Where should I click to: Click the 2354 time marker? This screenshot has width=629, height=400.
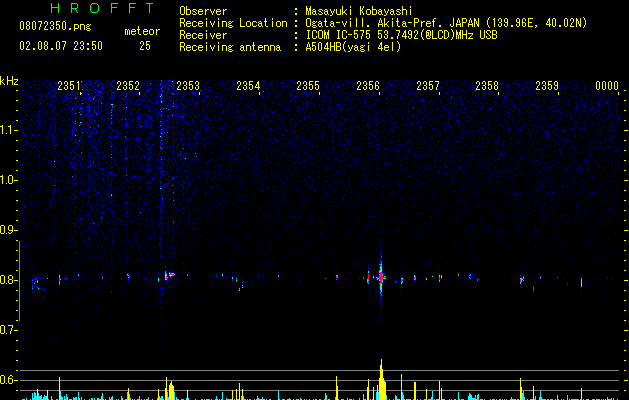click(x=248, y=86)
